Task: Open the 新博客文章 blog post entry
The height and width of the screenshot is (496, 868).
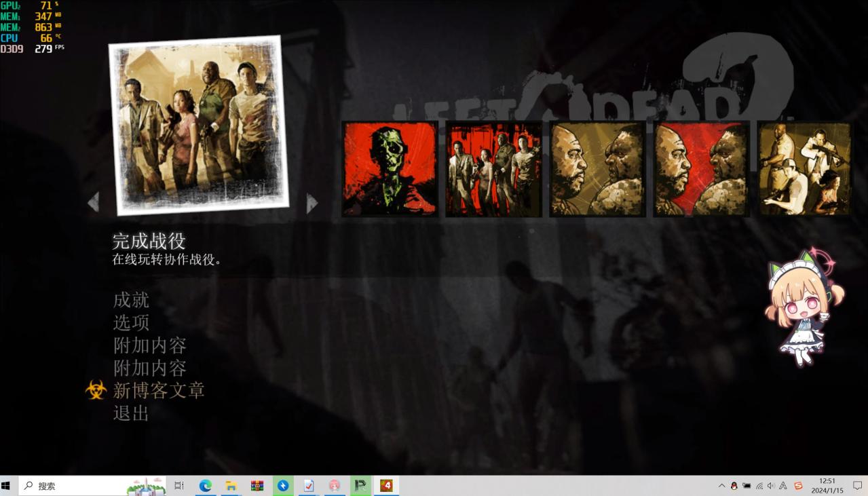Action: [159, 390]
